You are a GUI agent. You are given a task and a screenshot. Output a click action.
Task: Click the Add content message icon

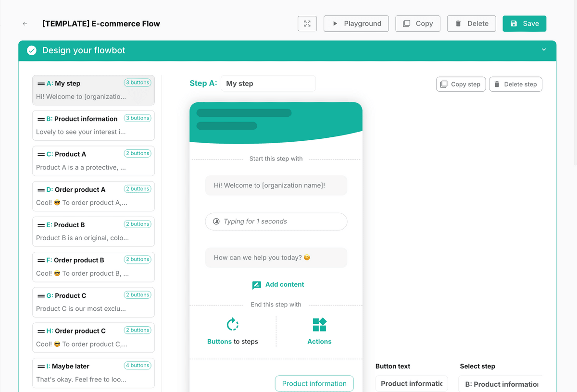(256, 285)
